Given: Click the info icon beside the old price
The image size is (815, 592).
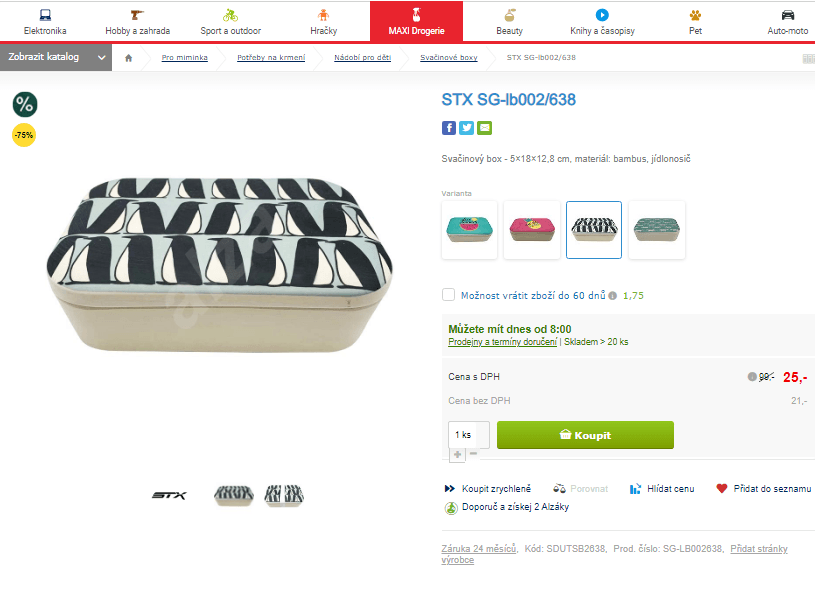Looking at the screenshot, I should pos(752,377).
